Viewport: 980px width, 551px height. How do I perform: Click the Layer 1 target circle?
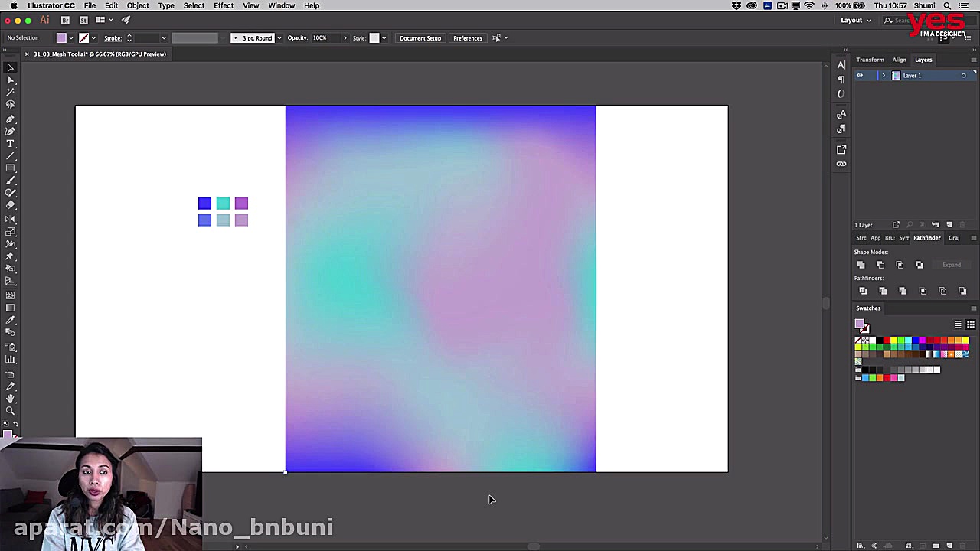[x=963, y=75]
